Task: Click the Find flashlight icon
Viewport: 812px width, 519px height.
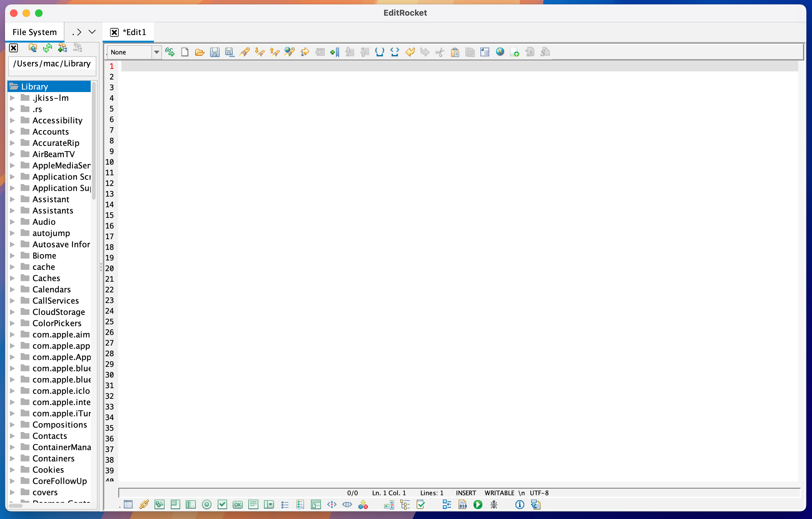Action: pyautogui.click(x=245, y=52)
